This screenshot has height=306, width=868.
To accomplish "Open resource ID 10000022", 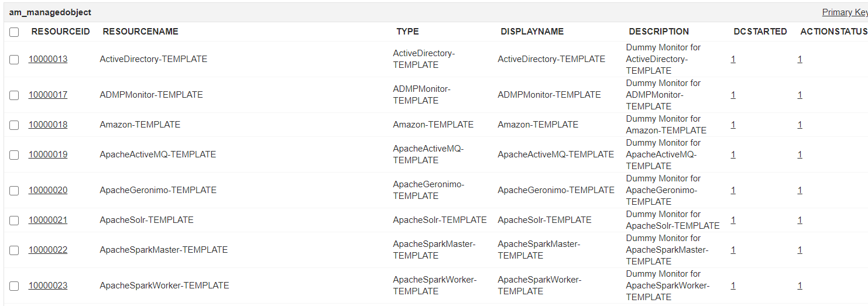I will [x=48, y=250].
